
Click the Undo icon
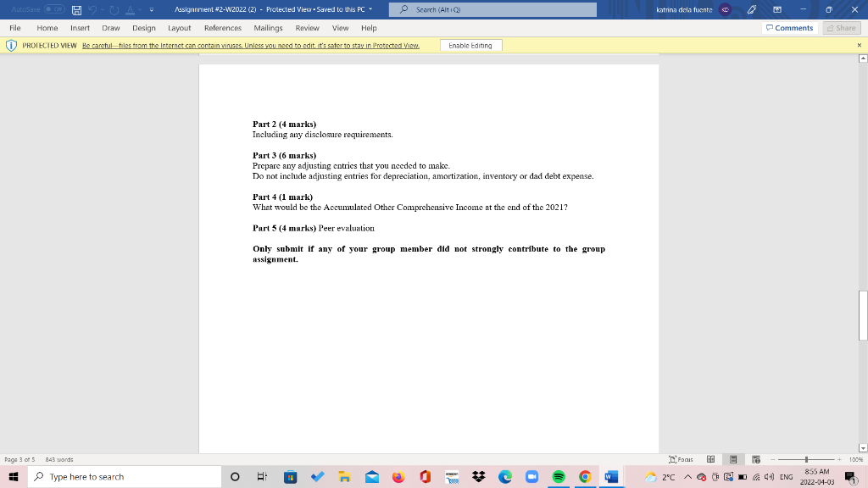92,9
